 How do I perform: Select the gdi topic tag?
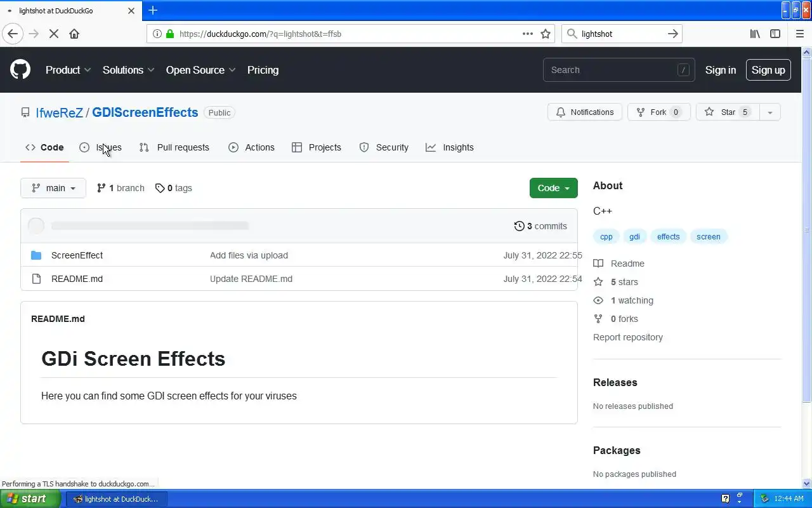click(634, 237)
